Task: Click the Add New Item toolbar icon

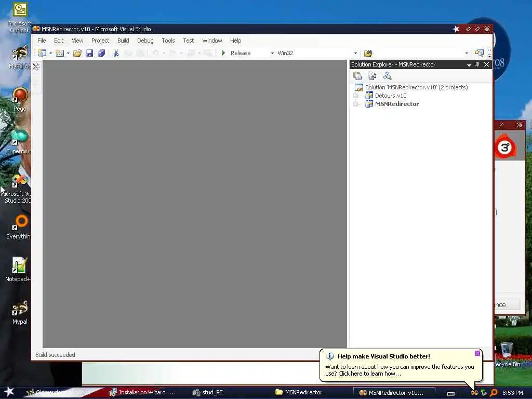Action: click(60, 53)
